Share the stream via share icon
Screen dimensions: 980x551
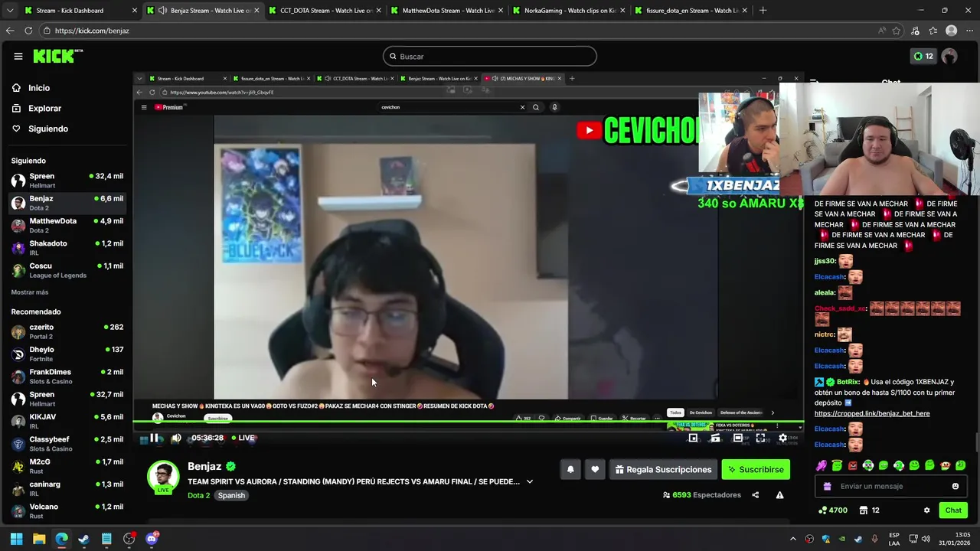755,495
